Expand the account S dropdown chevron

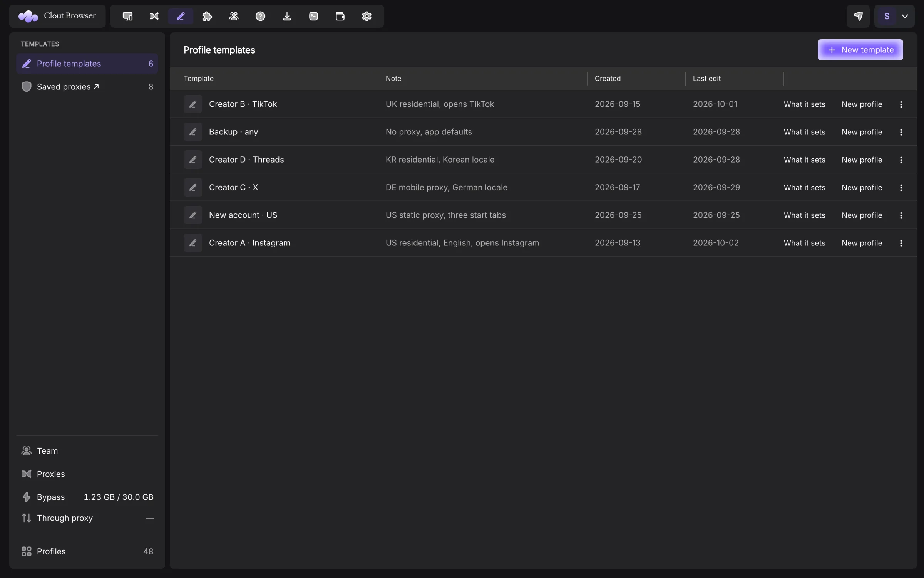click(905, 16)
